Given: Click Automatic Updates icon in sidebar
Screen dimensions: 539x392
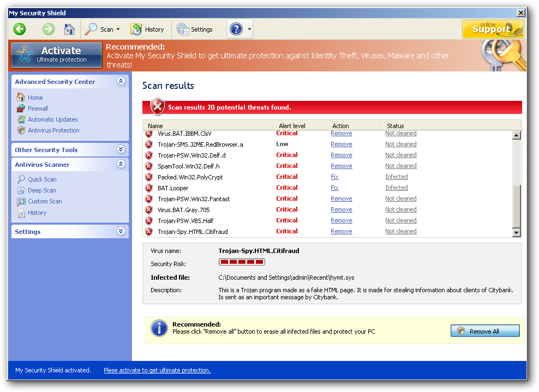Looking at the screenshot, I should [x=21, y=119].
